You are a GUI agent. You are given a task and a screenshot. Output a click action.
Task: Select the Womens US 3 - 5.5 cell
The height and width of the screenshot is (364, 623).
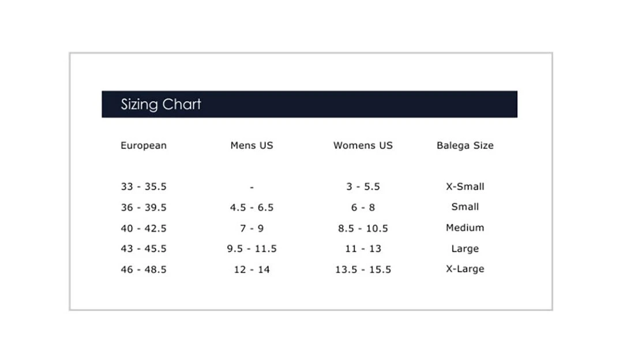363,187
